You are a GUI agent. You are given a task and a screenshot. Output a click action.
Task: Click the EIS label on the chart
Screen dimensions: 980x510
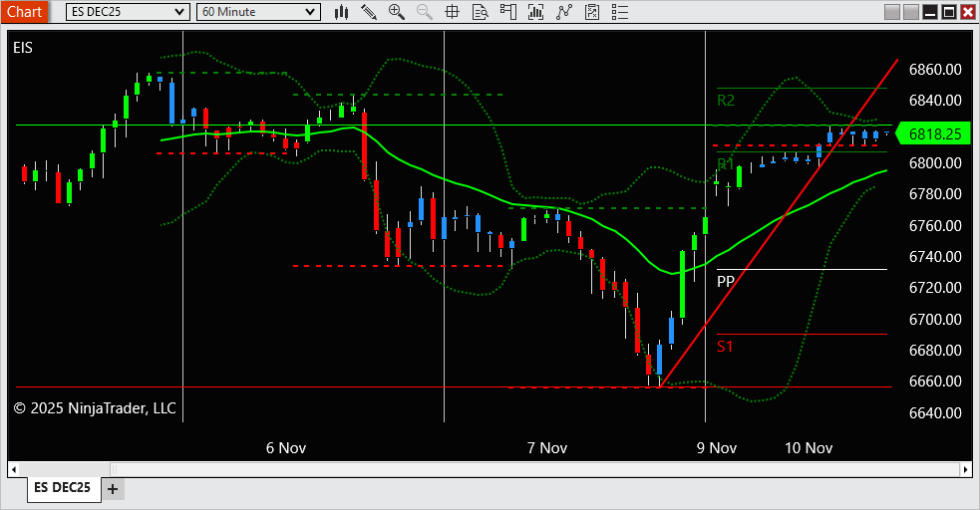pyautogui.click(x=23, y=48)
